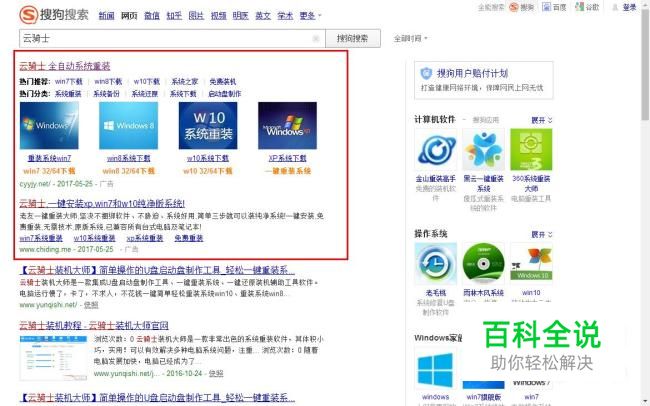Click the 搜狗用户赔付计划 title

[x=473, y=74]
